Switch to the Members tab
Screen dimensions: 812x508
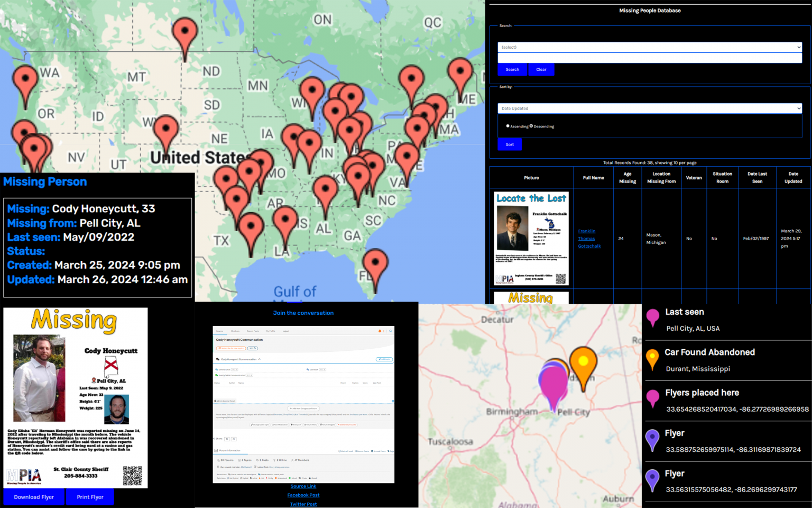click(x=235, y=331)
